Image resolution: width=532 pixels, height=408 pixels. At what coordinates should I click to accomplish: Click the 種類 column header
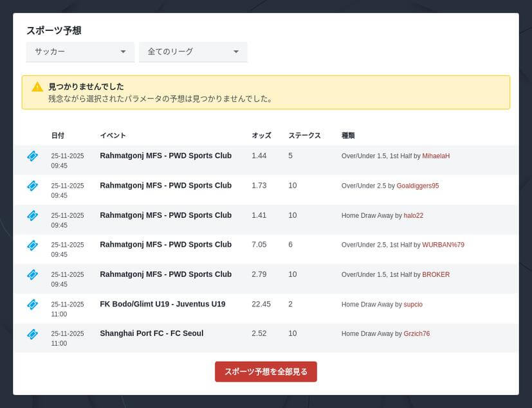(347, 136)
